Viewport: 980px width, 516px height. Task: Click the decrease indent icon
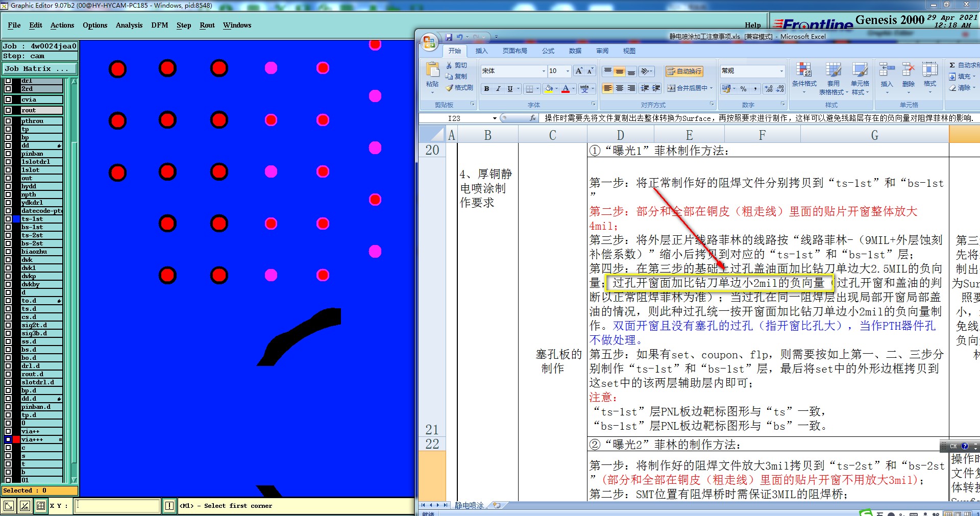[645, 88]
